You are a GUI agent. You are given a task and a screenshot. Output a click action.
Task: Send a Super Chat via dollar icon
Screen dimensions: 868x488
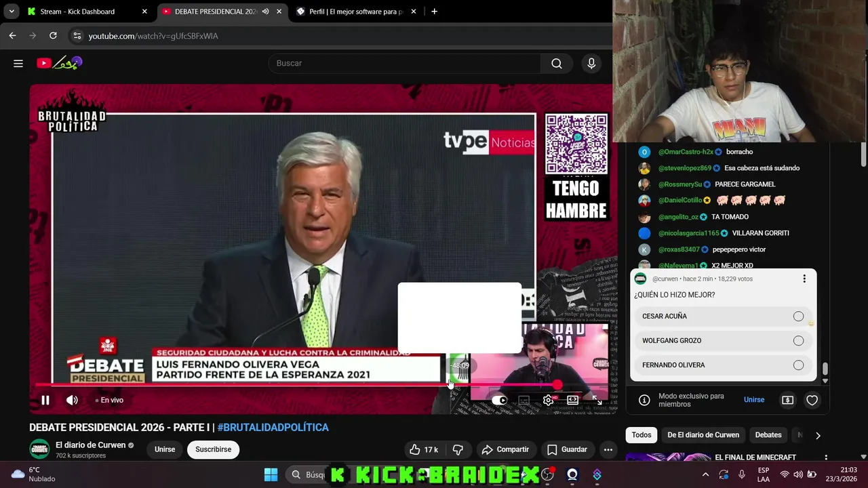pyautogui.click(x=787, y=400)
